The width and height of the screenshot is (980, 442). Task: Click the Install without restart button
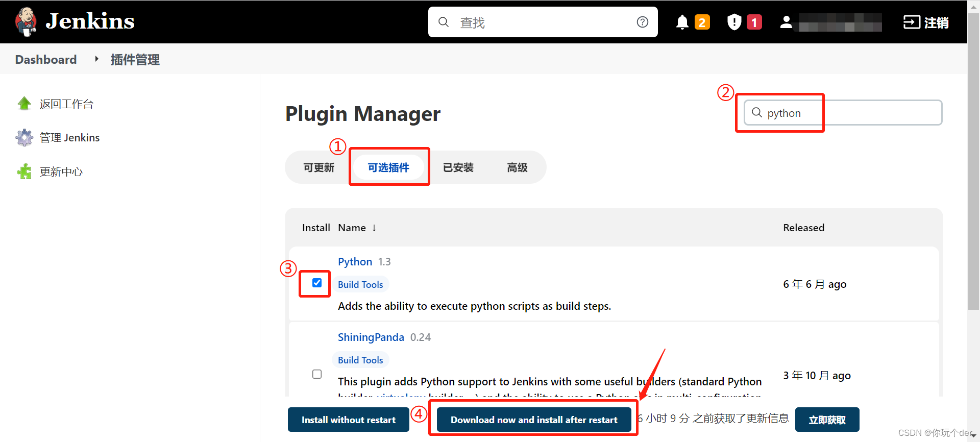(x=349, y=420)
